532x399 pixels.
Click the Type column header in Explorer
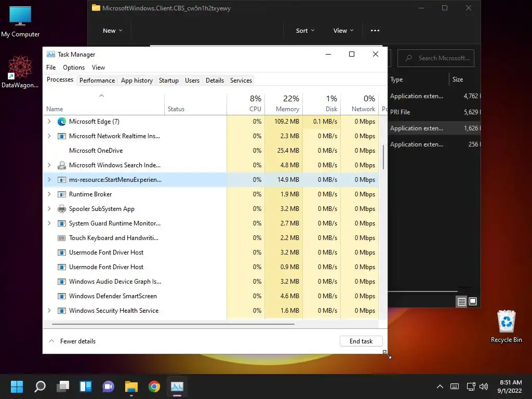[418, 79]
